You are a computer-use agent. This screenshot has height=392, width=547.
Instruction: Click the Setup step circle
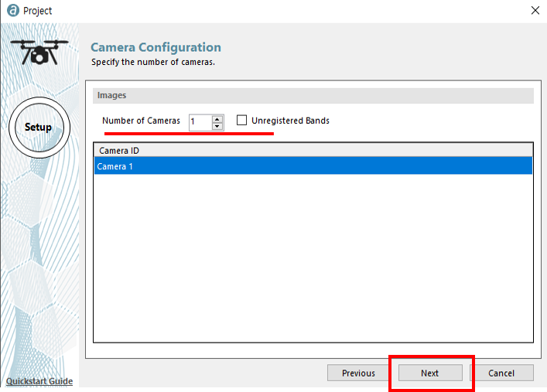(39, 128)
